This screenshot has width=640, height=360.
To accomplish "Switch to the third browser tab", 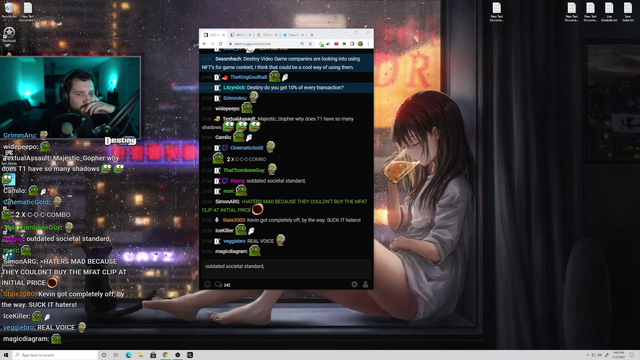I will 267,35.
